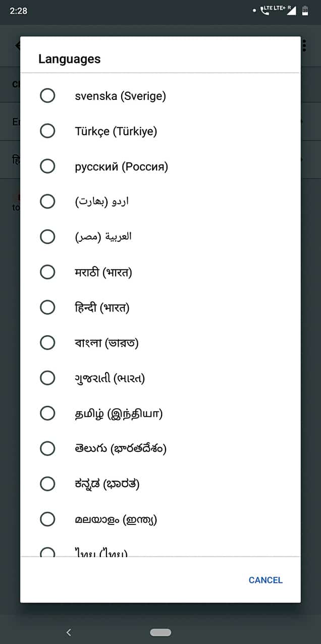Image resolution: width=321 pixels, height=644 pixels.
Task: Pick the русский (Россия) radio button
Action: [x=47, y=166]
